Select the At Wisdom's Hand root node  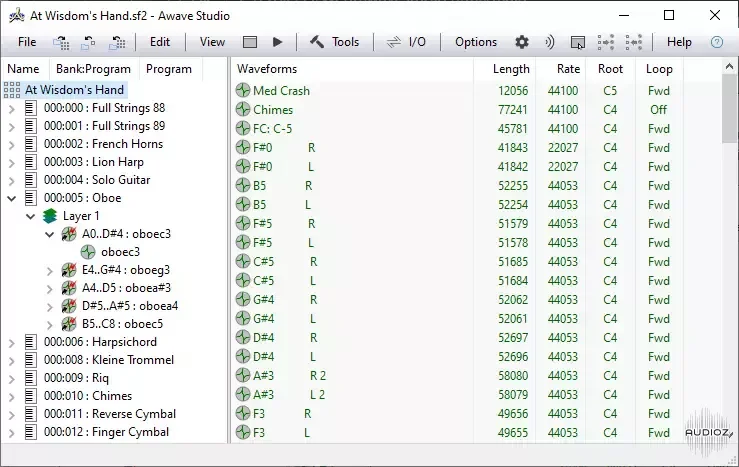(74, 90)
